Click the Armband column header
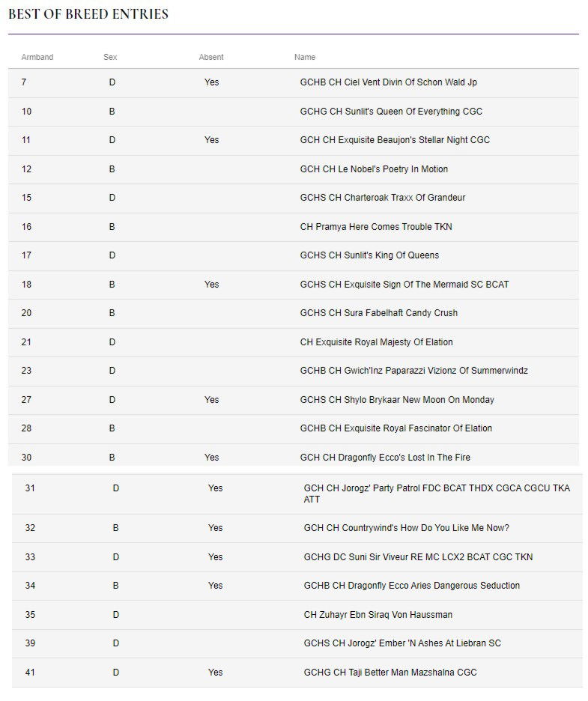Image resolution: width=588 pixels, height=701 pixels. 37,57
